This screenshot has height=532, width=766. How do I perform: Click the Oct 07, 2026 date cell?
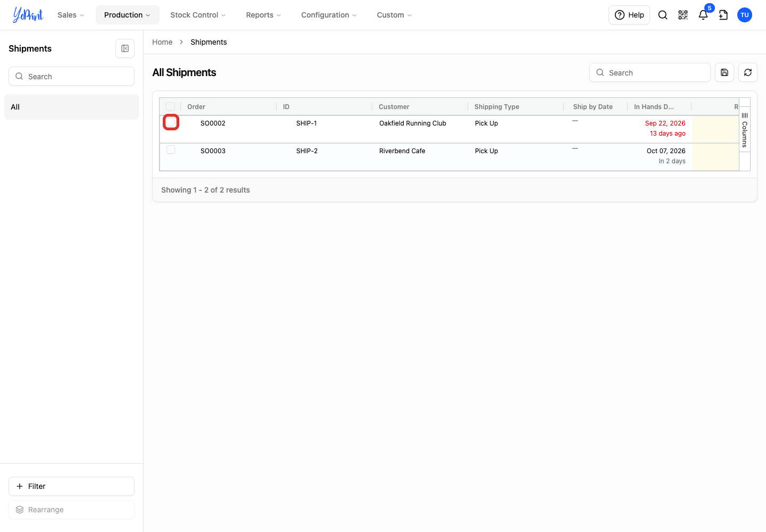tap(666, 151)
